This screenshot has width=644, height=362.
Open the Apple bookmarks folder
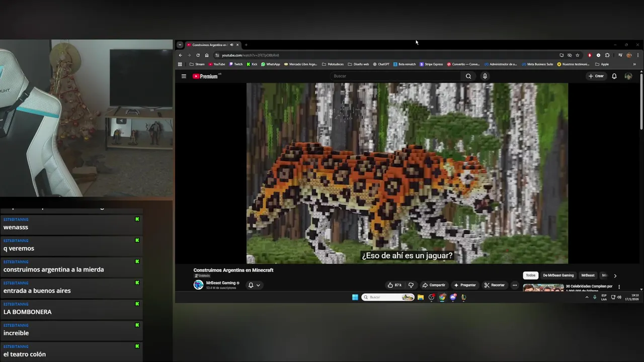tap(602, 64)
